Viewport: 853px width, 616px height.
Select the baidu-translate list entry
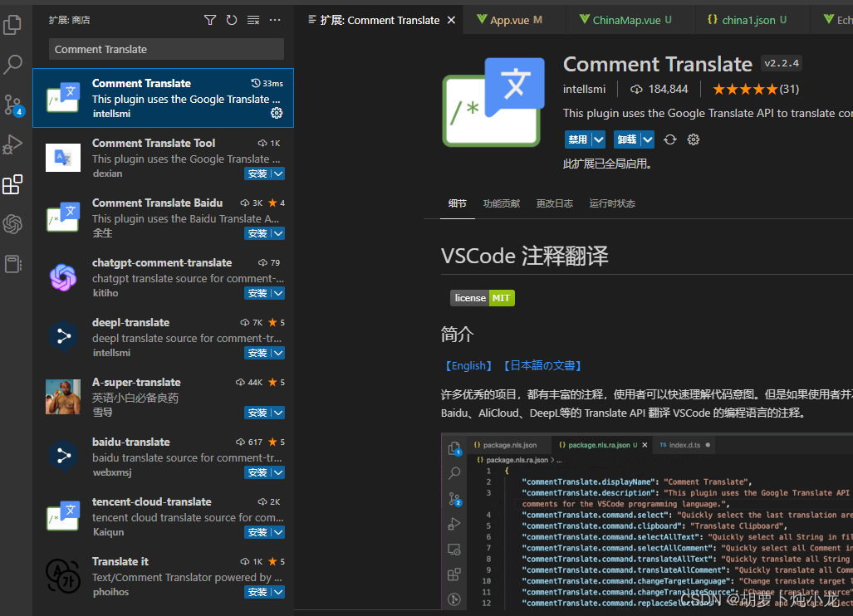tap(163, 457)
